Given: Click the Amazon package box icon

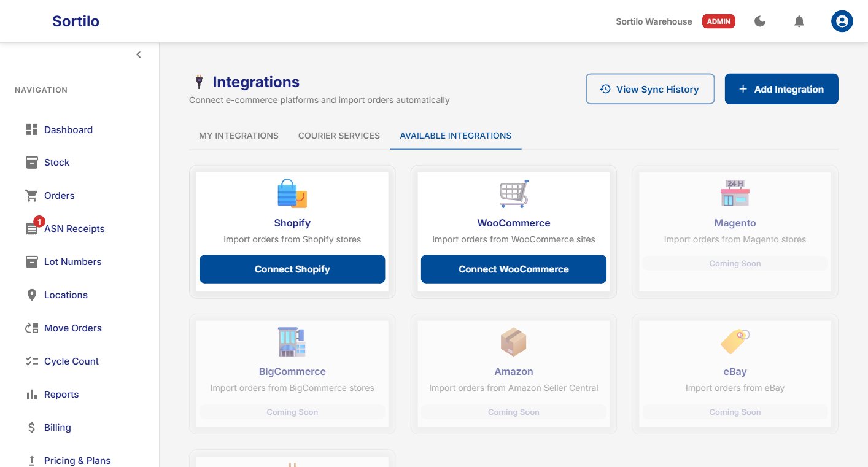Looking at the screenshot, I should 514,342.
